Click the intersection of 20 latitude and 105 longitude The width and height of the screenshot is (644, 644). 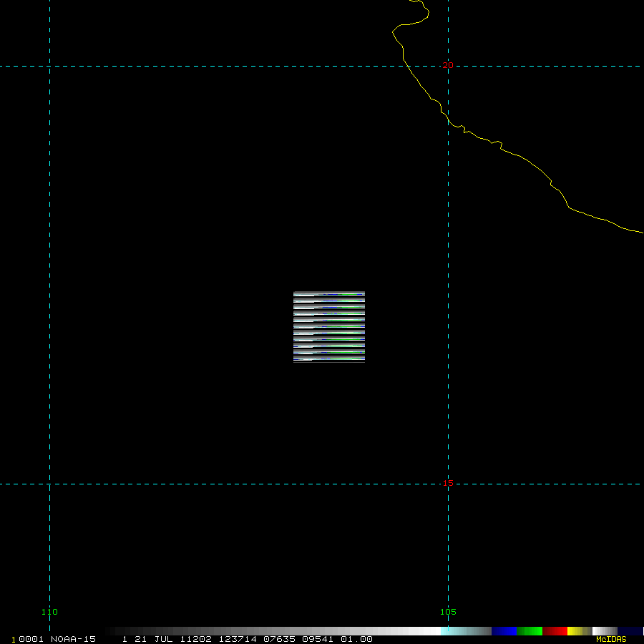[x=448, y=66]
